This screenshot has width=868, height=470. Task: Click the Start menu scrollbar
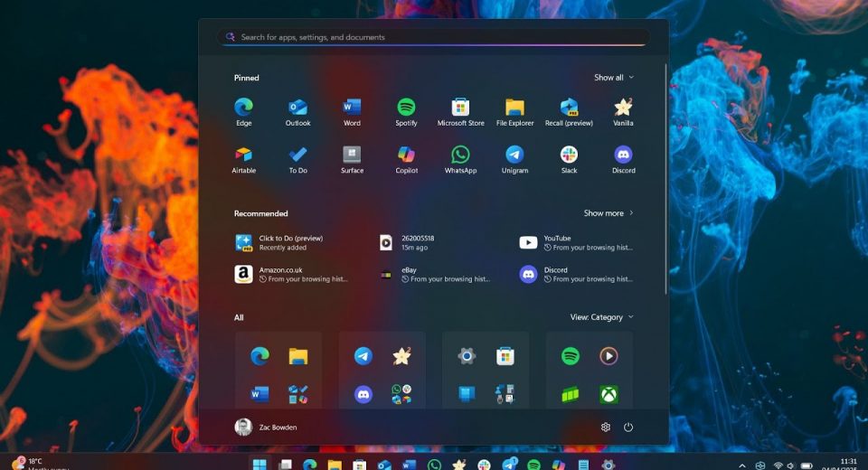tap(665, 178)
